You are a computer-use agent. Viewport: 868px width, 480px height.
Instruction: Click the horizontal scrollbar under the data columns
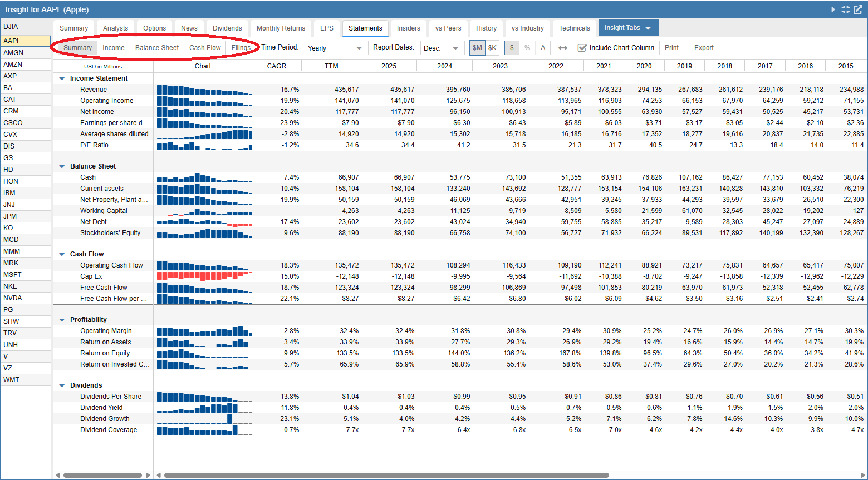pyautogui.click(x=386, y=475)
